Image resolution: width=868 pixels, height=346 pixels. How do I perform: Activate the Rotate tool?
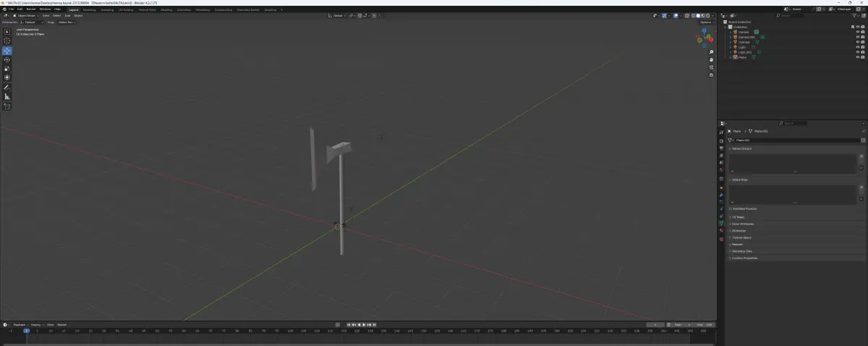click(x=7, y=59)
